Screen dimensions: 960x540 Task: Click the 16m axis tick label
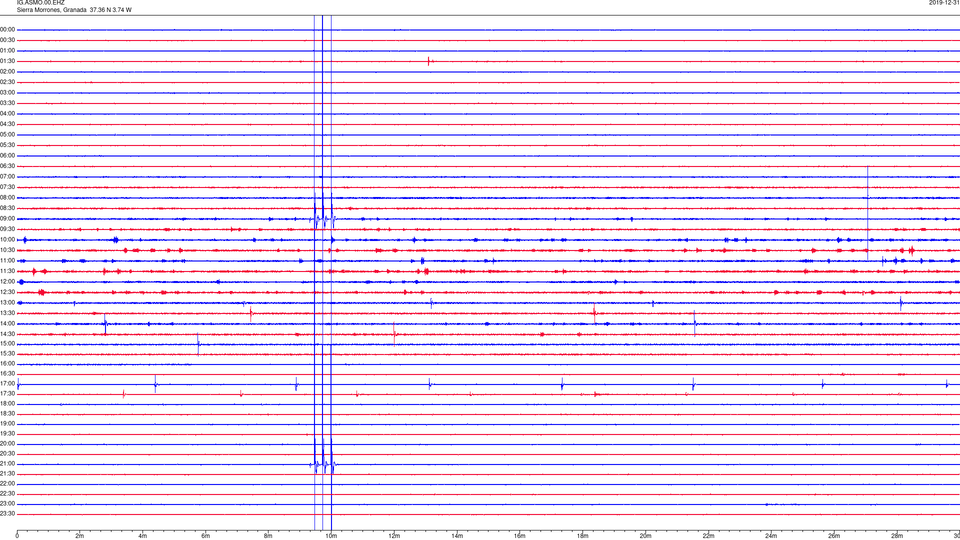(520, 536)
